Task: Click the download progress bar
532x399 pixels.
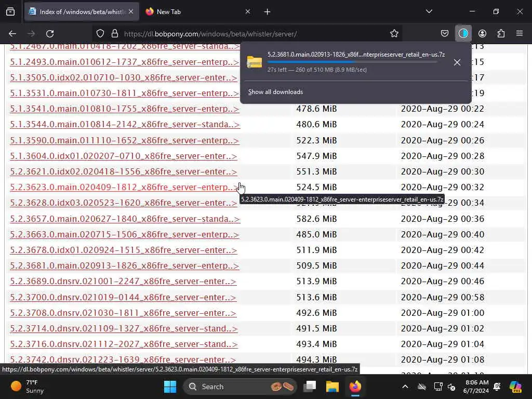Action: (352, 62)
